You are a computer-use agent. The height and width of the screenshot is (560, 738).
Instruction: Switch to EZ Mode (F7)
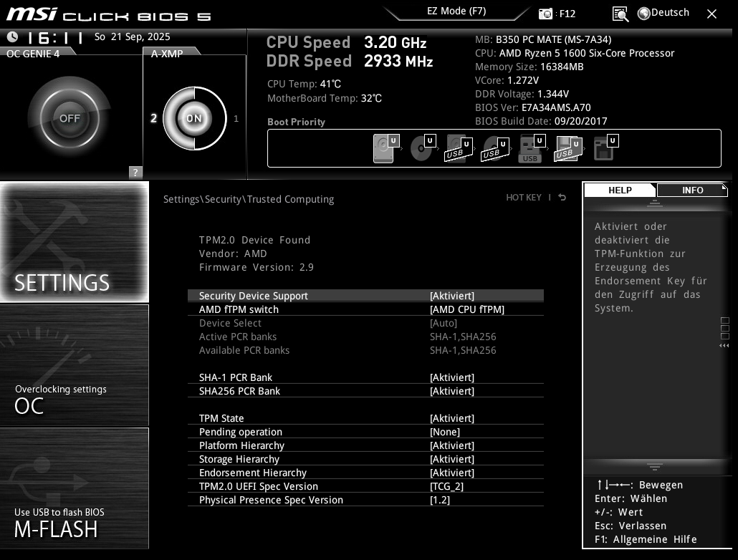(x=456, y=11)
